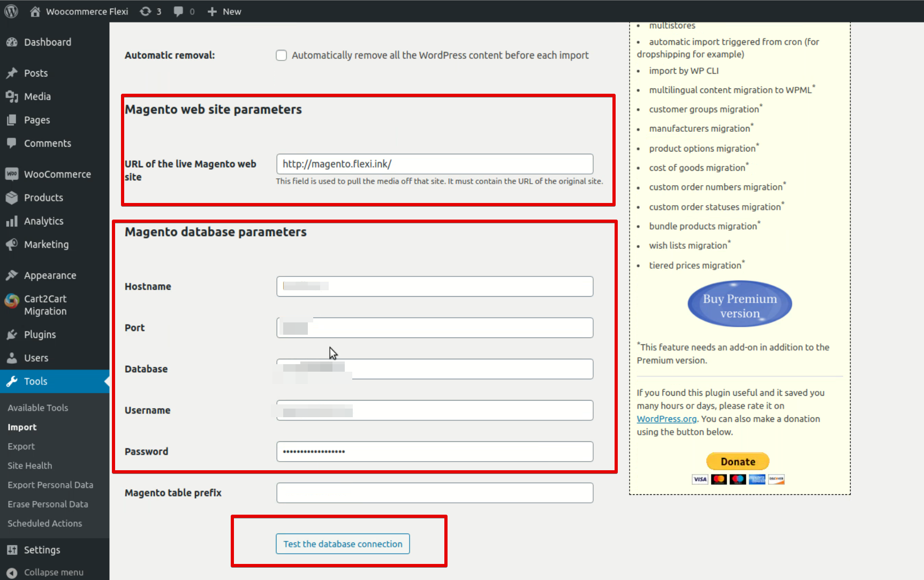924x580 pixels.
Task: Click the Port input field
Action: [x=435, y=328]
